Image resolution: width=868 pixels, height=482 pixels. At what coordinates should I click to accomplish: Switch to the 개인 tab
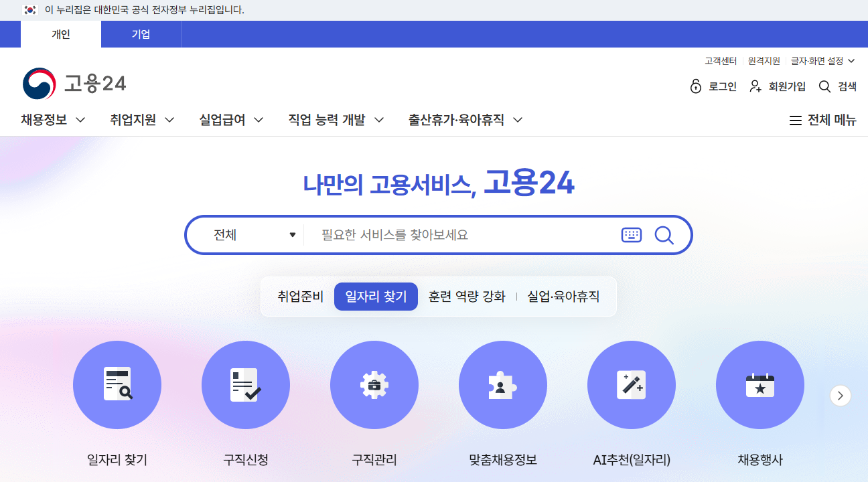pyautogui.click(x=61, y=34)
